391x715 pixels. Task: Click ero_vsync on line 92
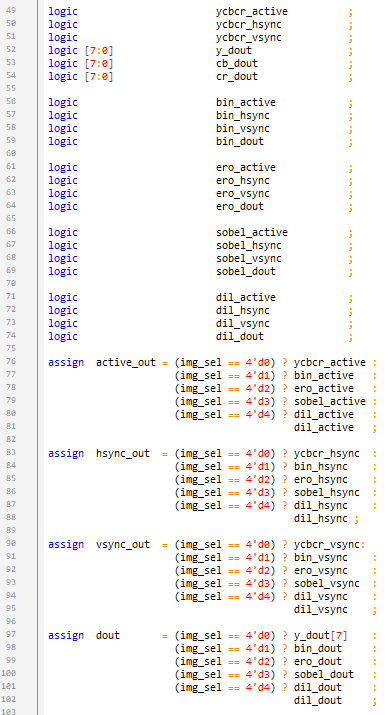coord(321,570)
